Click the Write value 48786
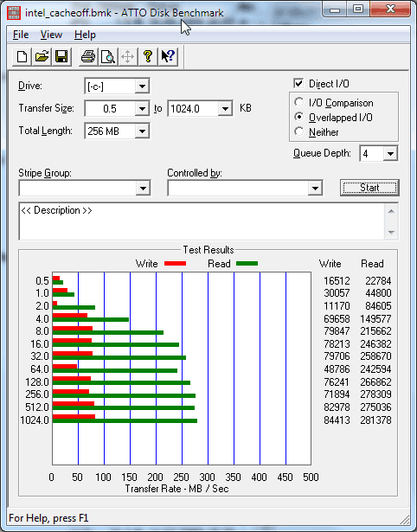417x532 pixels. point(337,369)
